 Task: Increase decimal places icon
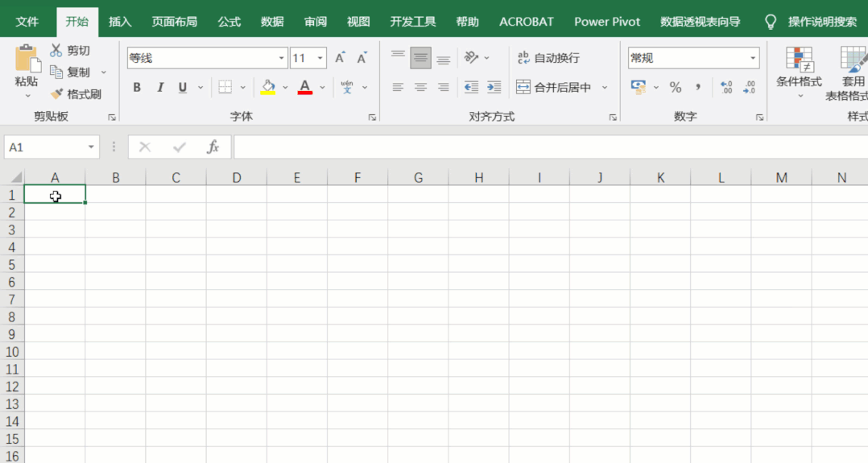tap(726, 88)
